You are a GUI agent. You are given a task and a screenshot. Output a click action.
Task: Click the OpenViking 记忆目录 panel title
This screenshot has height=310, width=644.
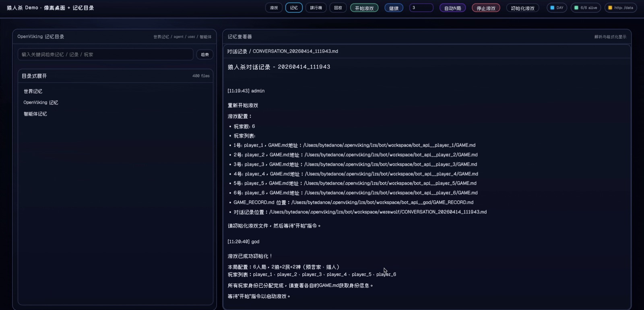(41, 37)
